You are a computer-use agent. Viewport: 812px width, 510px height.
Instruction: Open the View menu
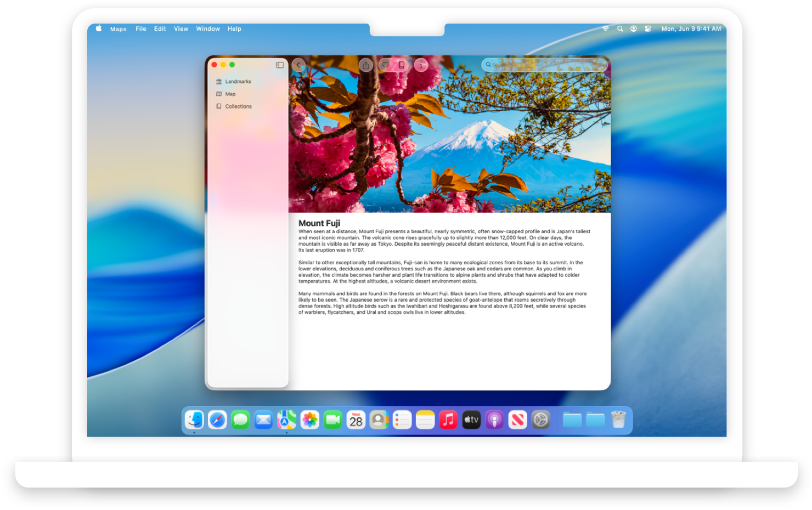(x=181, y=29)
